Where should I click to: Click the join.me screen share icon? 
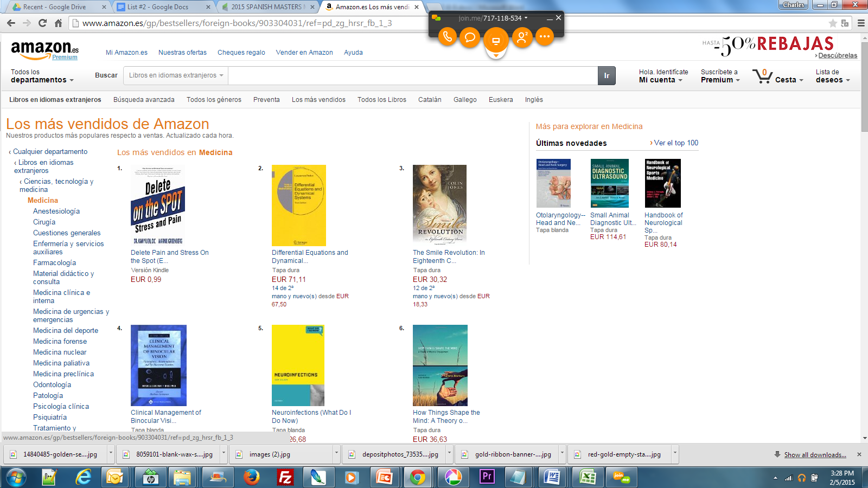[495, 41]
